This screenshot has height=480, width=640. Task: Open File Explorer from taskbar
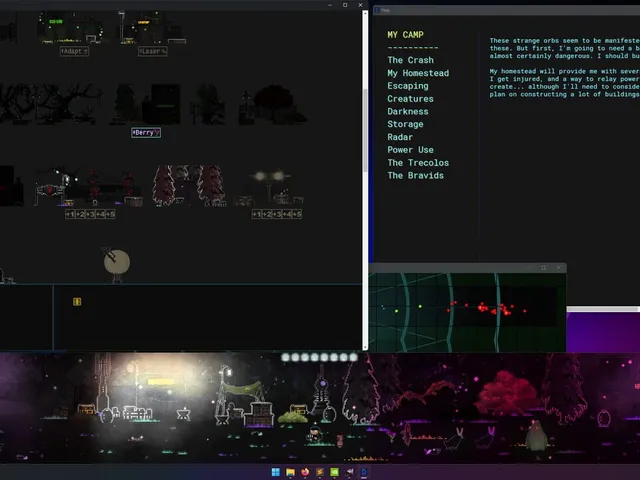(x=290, y=472)
